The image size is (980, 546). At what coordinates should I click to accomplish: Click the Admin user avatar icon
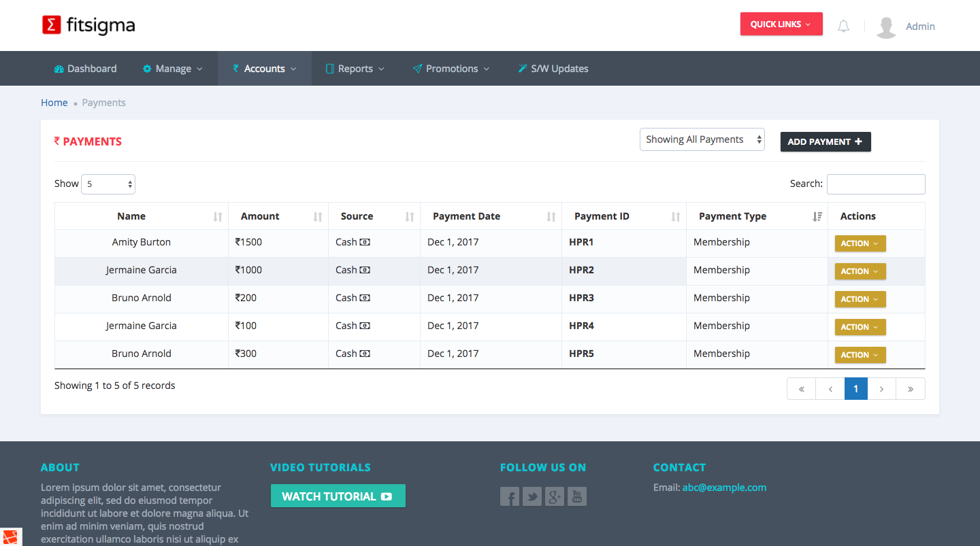[x=886, y=27]
